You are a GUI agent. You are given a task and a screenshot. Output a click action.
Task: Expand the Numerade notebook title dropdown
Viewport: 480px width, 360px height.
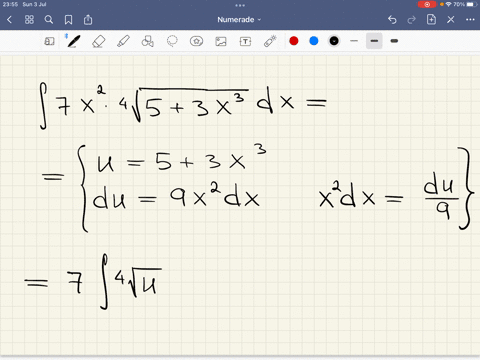[239, 20]
